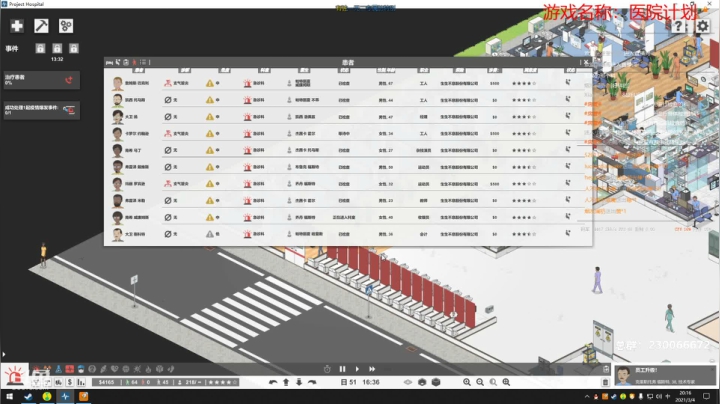Click warning triangle in first patient row
Screen dimensions: 720x404
[x=209, y=83]
